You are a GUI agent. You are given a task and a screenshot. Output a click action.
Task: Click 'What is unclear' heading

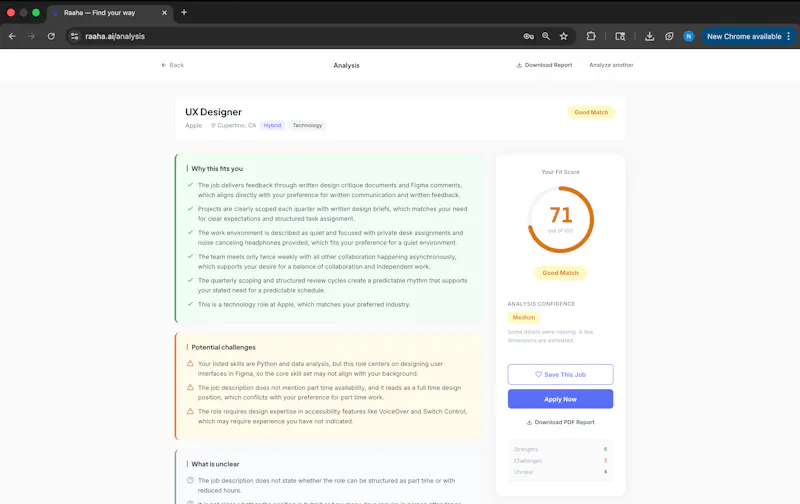[215, 464]
